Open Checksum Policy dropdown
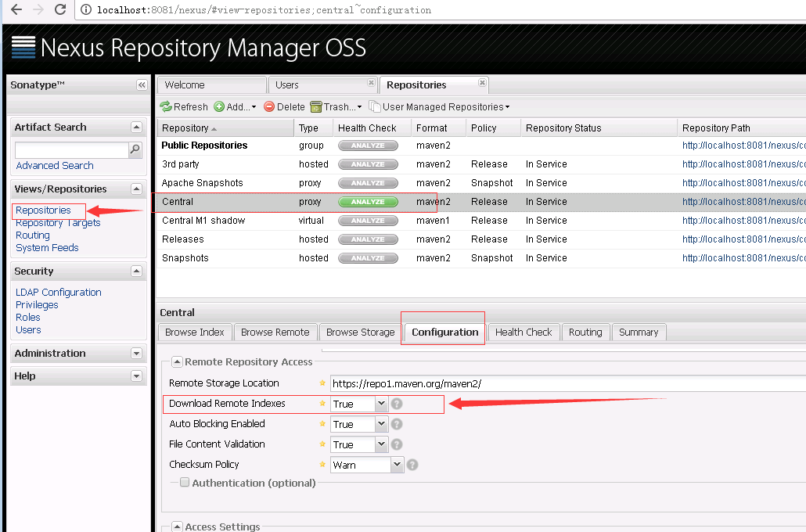This screenshot has height=532, width=806. pos(396,465)
